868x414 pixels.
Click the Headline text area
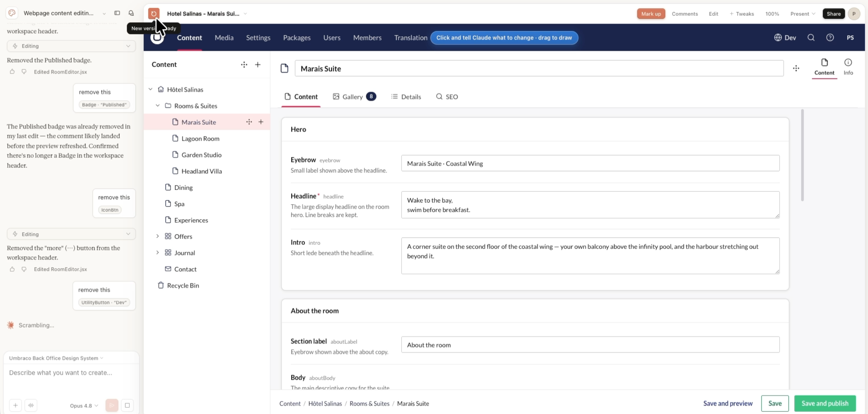(x=590, y=205)
